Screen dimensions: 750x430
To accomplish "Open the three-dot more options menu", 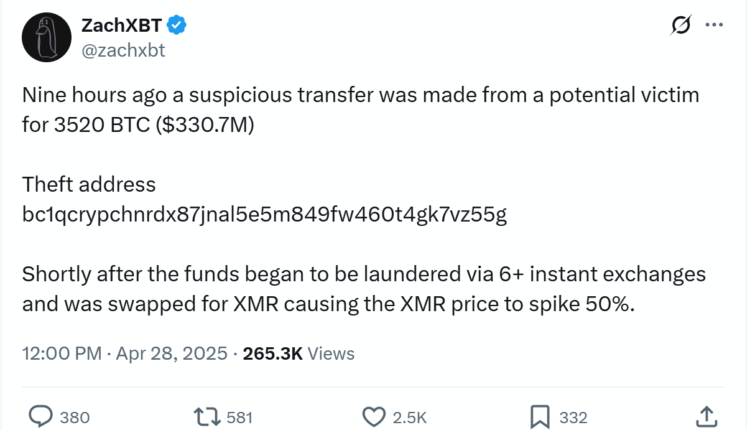I will pyautogui.click(x=714, y=26).
